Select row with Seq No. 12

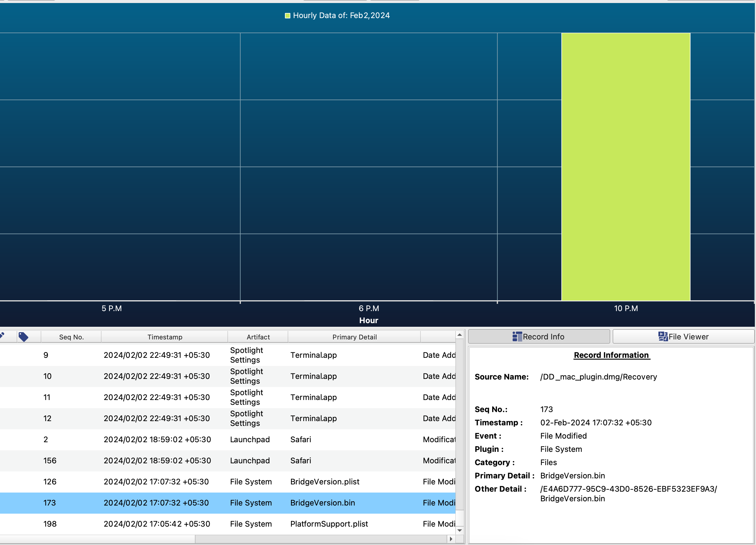coord(228,418)
